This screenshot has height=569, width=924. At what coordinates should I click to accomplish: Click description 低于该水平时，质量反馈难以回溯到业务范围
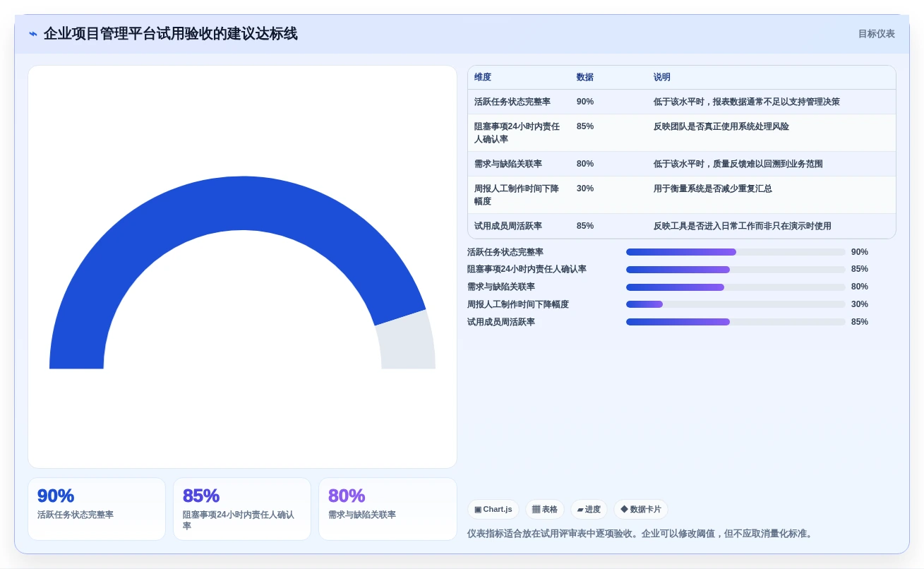pyautogui.click(x=738, y=164)
